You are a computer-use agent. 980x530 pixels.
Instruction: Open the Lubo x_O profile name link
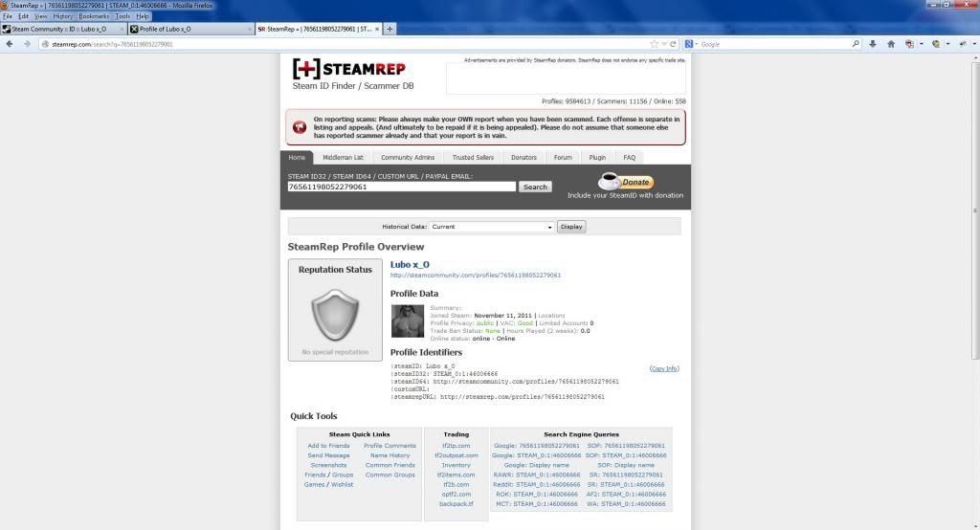(x=410, y=264)
